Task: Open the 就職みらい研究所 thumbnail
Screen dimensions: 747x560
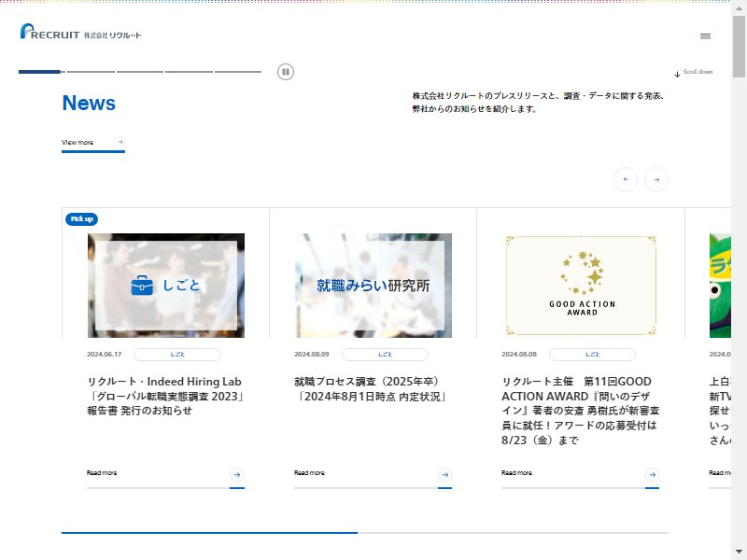Action: click(x=373, y=286)
